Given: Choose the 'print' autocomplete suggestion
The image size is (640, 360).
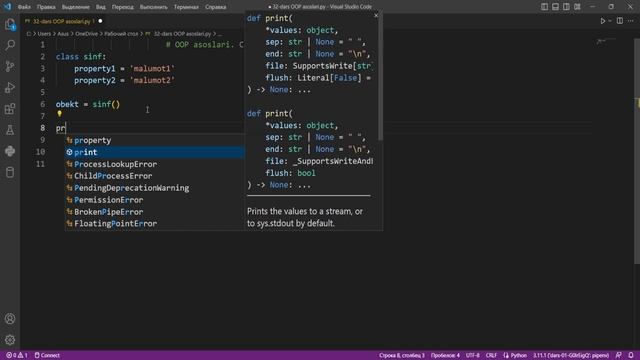Looking at the screenshot, I should 155,152.
